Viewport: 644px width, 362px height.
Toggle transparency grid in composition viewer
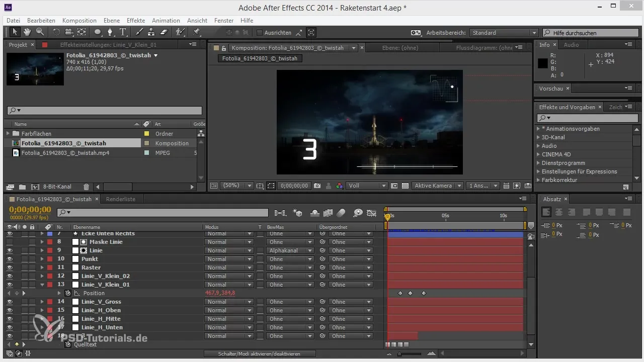[x=406, y=186]
